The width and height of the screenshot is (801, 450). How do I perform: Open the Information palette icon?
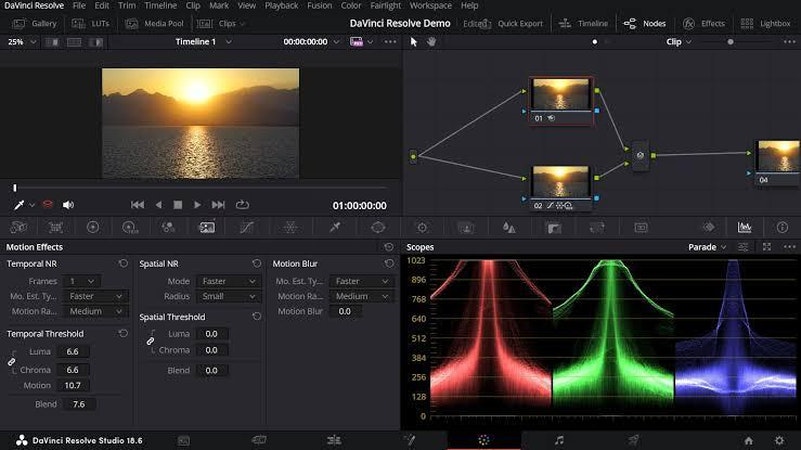(x=782, y=227)
